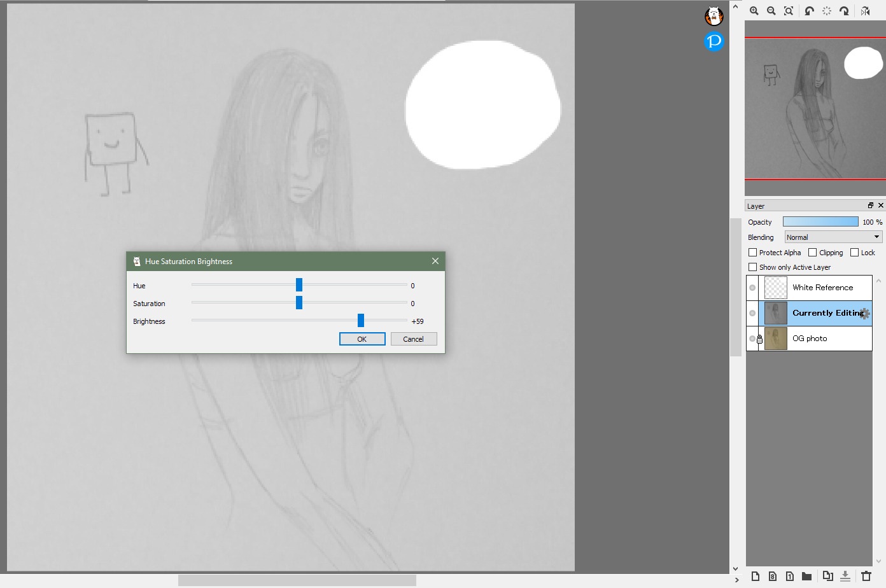Click the Zoom Out navigator icon
The image size is (886, 588).
771,11
